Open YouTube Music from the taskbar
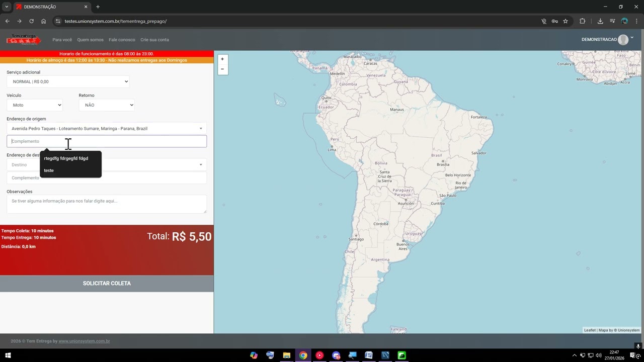This screenshot has height=362, width=644. tap(319, 355)
